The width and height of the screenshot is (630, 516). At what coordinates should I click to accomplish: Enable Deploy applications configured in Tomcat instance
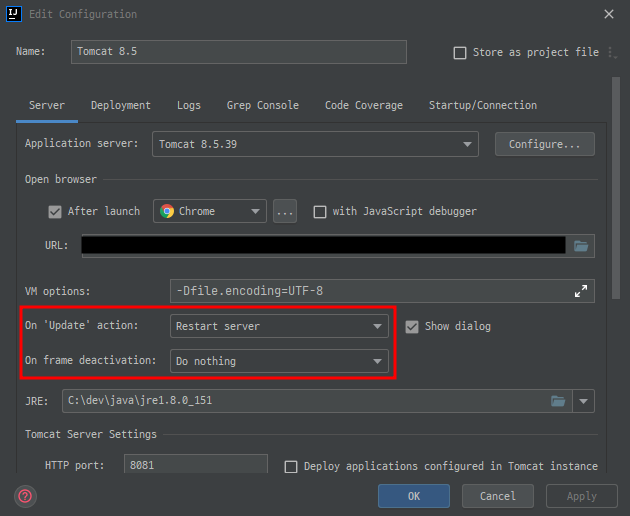[x=291, y=467]
